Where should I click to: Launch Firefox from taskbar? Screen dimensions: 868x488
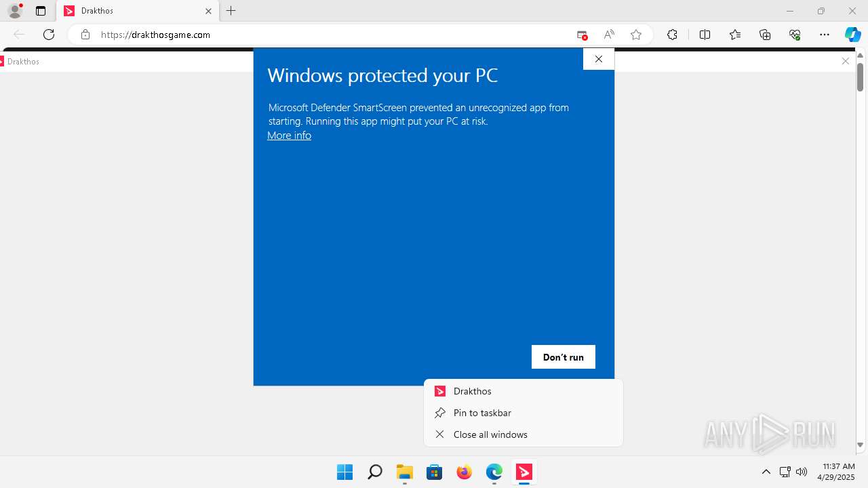point(465,472)
